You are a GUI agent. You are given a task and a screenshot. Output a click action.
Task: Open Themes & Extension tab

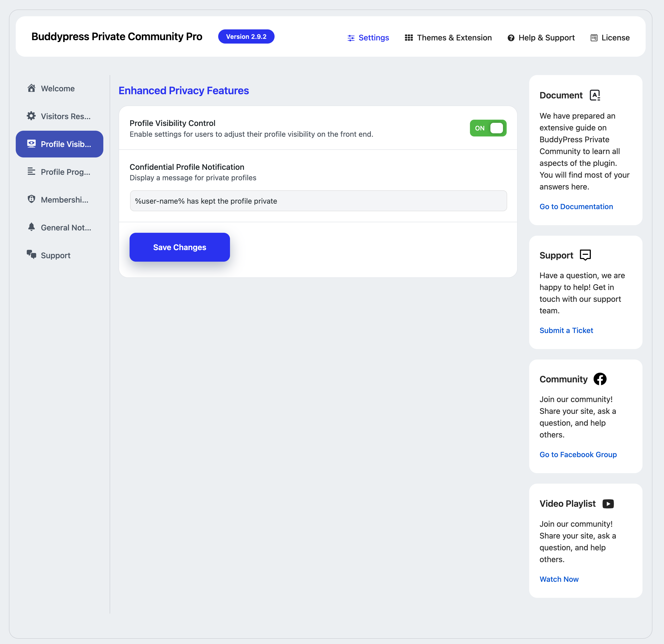click(448, 38)
